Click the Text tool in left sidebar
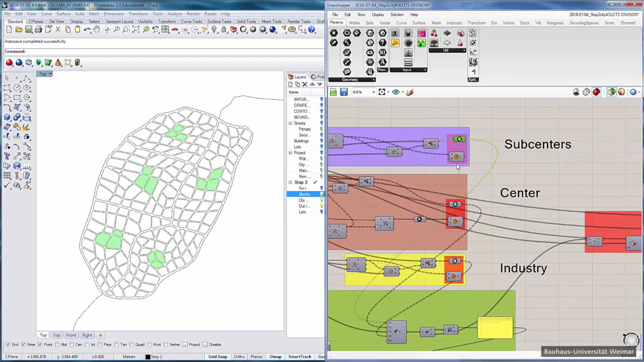Viewport: 644px width, 362px height. pos(7,156)
